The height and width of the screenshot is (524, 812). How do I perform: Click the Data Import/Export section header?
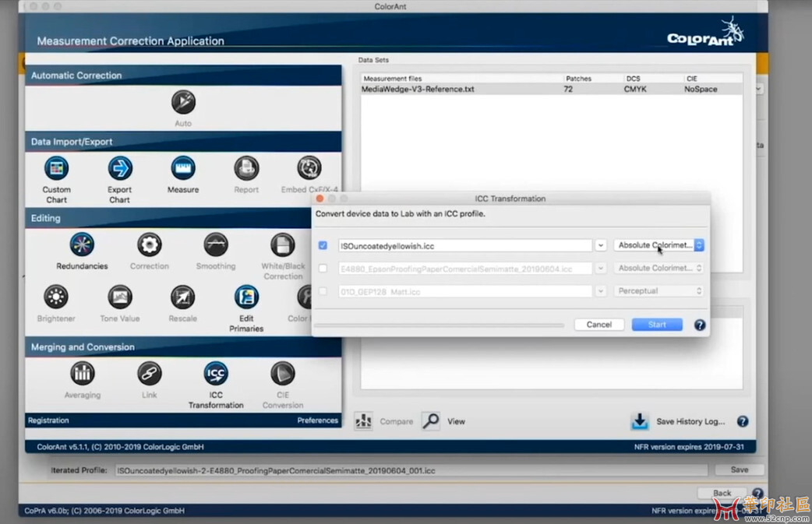pos(183,142)
